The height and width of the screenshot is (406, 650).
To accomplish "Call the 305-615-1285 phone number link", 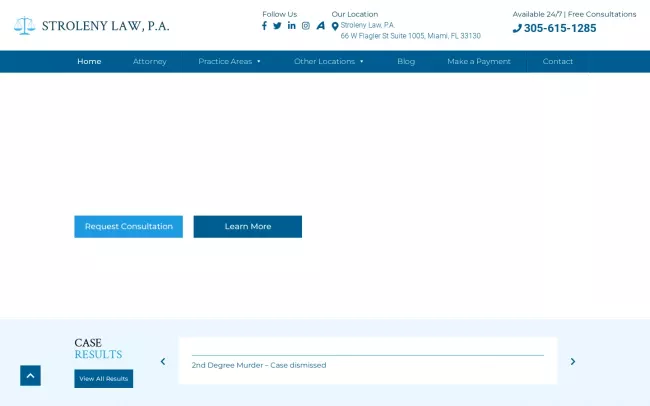I will click(x=559, y=29).
